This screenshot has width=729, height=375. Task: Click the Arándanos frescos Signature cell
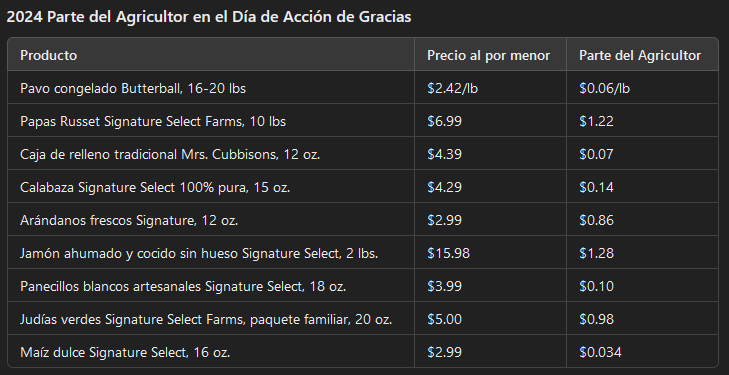[211, 219]
